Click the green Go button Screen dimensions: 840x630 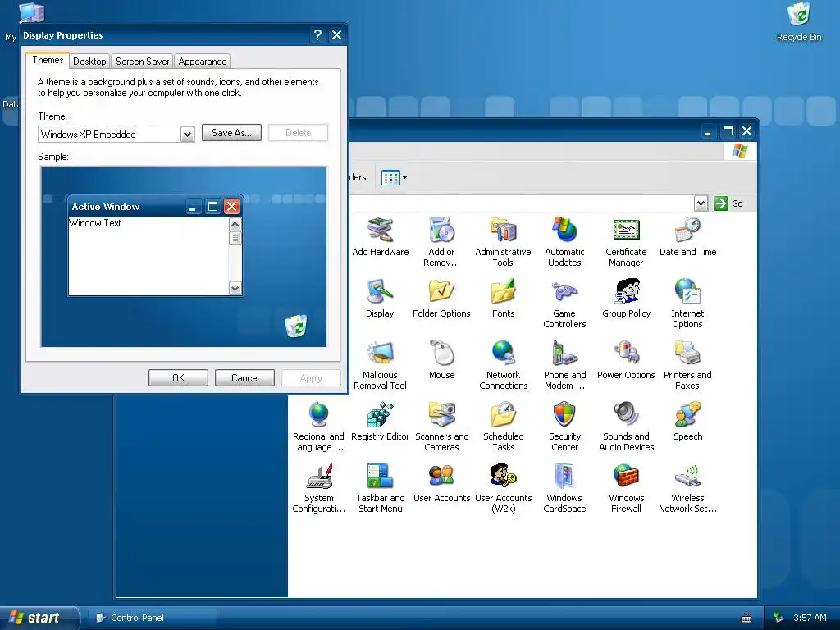coord(728,203)
